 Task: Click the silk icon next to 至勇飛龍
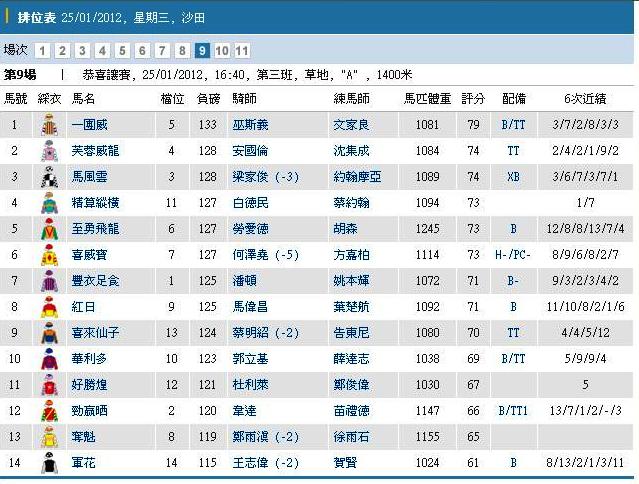pyautogui.click(x=48, y=229)
